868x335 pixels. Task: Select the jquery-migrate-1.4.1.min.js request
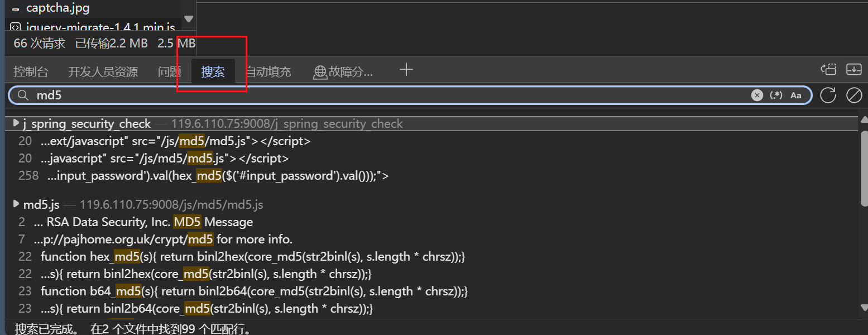tap(93, 27)
